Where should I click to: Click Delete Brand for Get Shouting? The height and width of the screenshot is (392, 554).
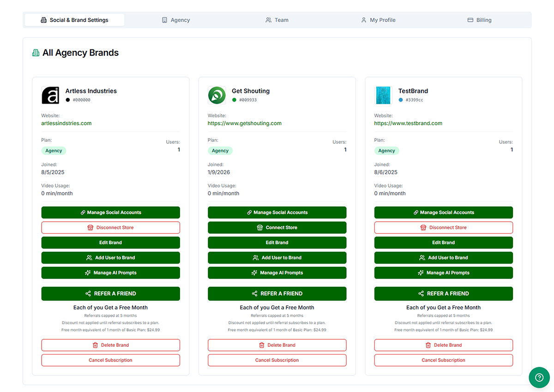[277, 345]
